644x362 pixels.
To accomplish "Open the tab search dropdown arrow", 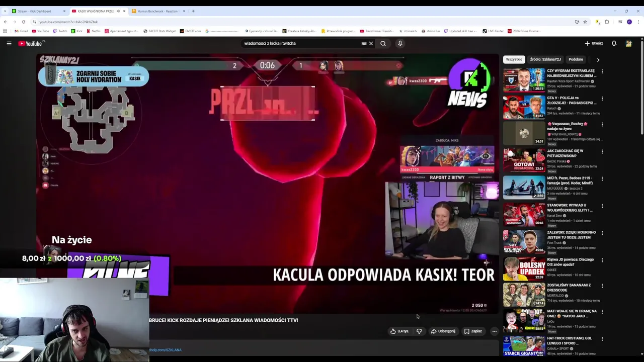I will point(5,11).
